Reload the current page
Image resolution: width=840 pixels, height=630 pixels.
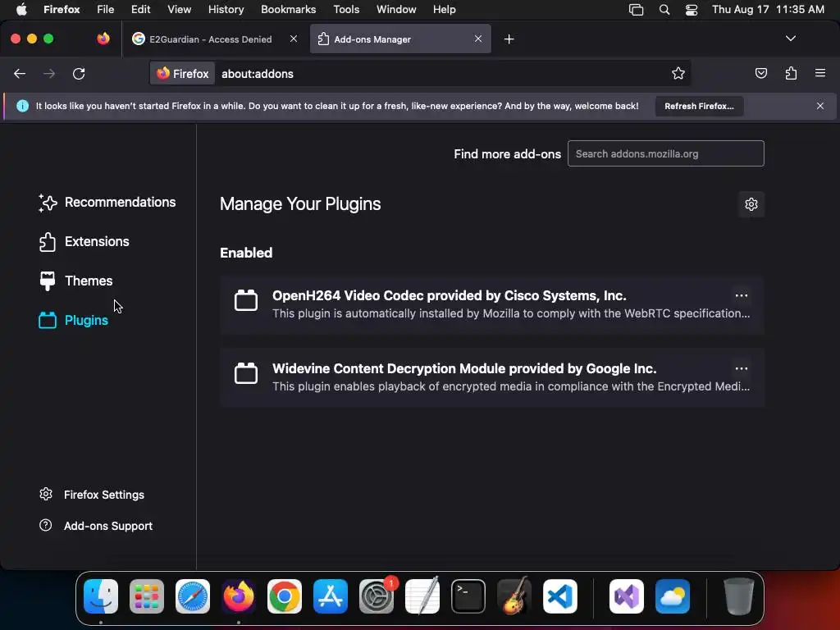tap(79, 73)
